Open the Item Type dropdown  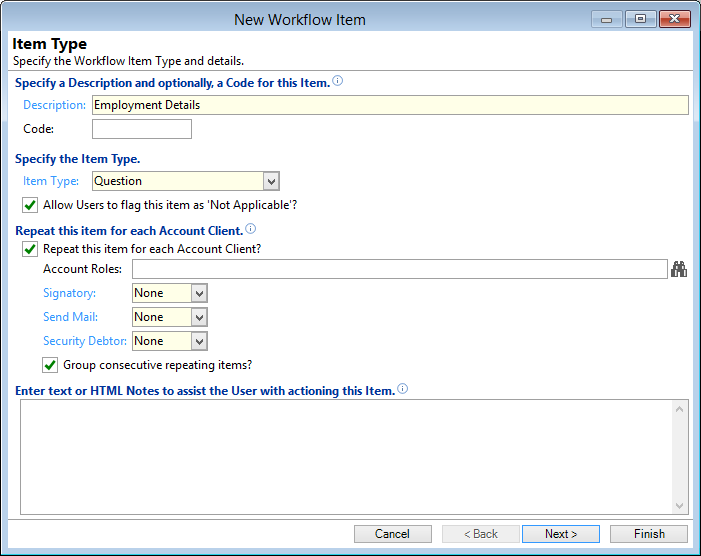click(270, 181)
